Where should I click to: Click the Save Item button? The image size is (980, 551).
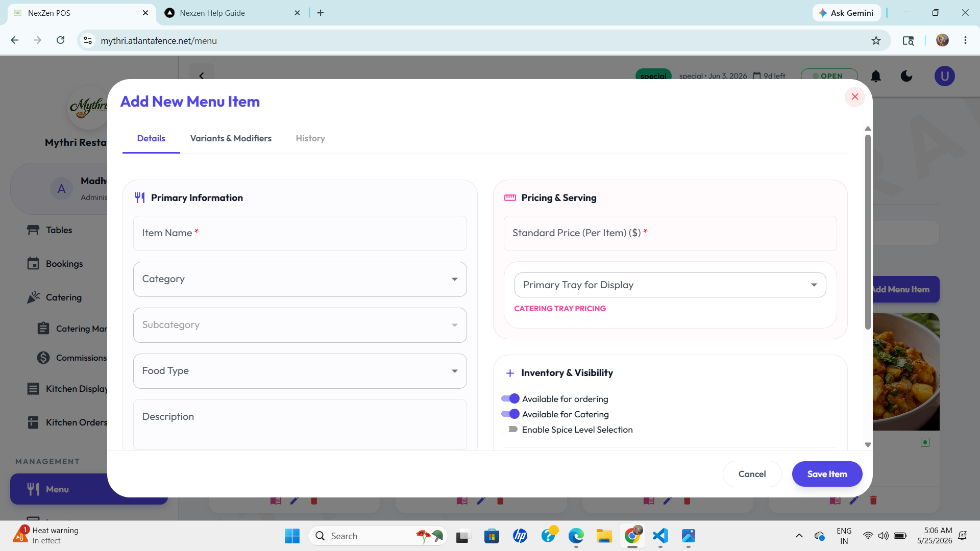(x=827, y=474)
